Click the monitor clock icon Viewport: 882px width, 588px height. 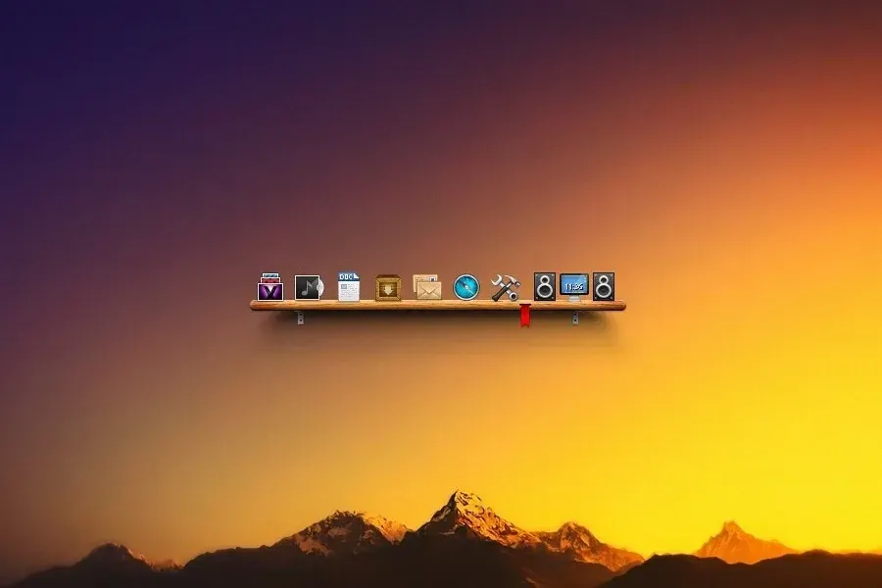click(x=573, y=287)
